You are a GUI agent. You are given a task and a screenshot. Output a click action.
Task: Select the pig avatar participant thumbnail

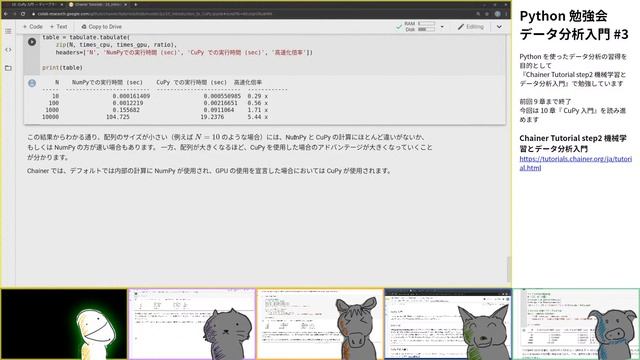click(576, 324)
